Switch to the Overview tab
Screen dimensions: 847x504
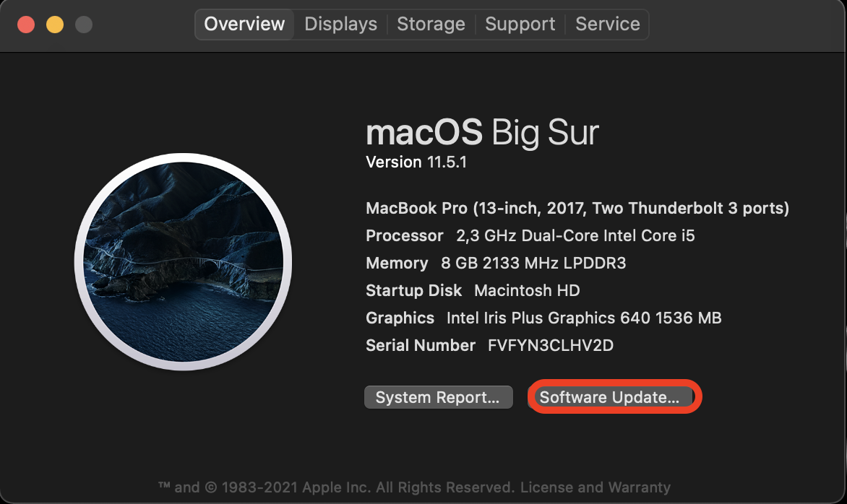pos(244,25)
